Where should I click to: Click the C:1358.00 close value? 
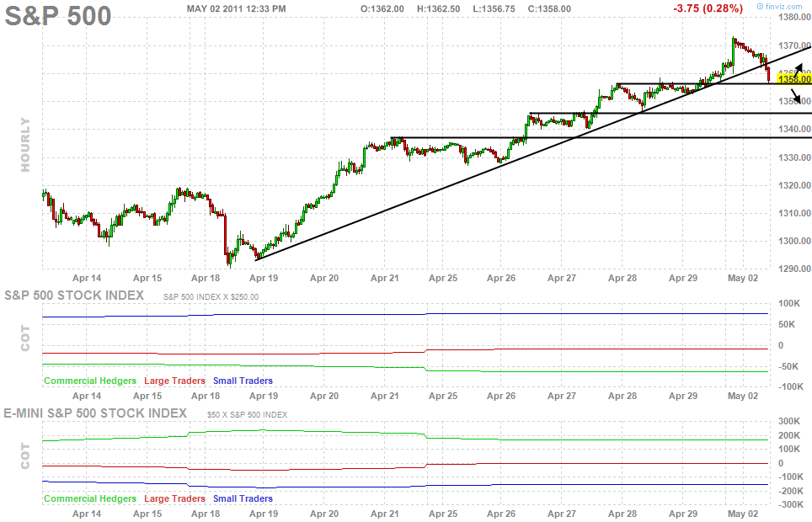548,8
